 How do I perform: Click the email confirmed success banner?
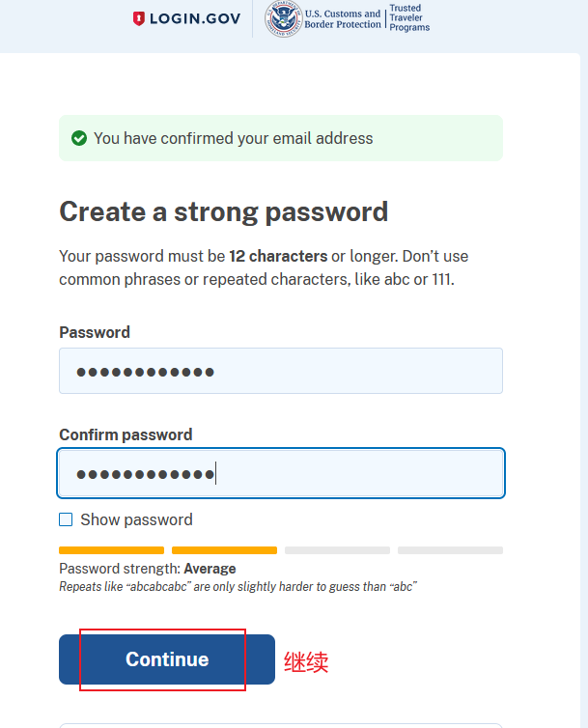pyautogui.click(x=280, y=138)
